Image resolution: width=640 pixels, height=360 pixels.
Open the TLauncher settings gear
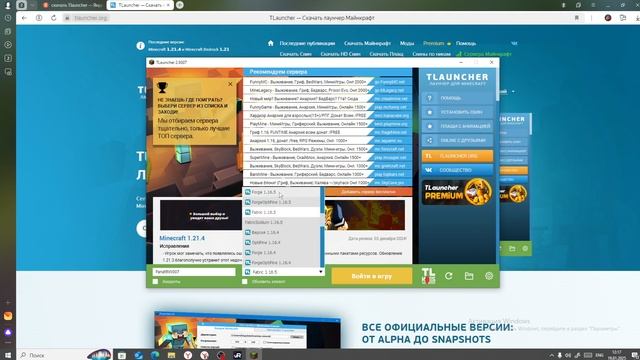[489, 276]
